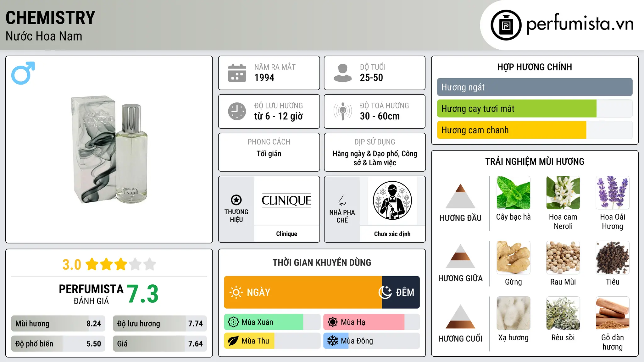Click the leaf icon for Mùa Thu
644x362 pixels.
pyautogui.click(x=233, y=341)
